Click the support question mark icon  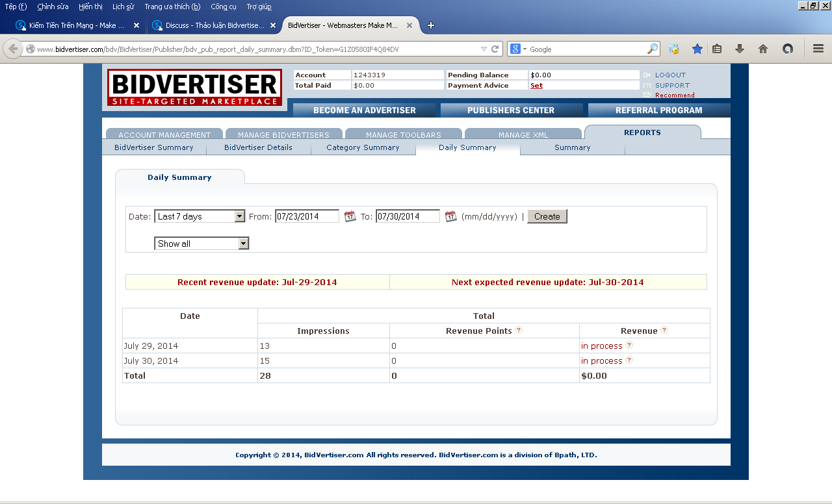[647, 85]
